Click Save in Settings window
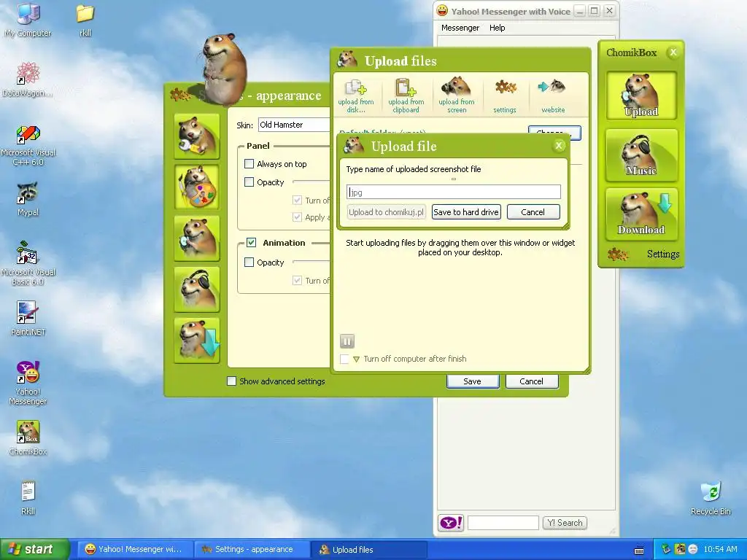The width and height of the screenshot is (747, 560). [x=473, y=381]
